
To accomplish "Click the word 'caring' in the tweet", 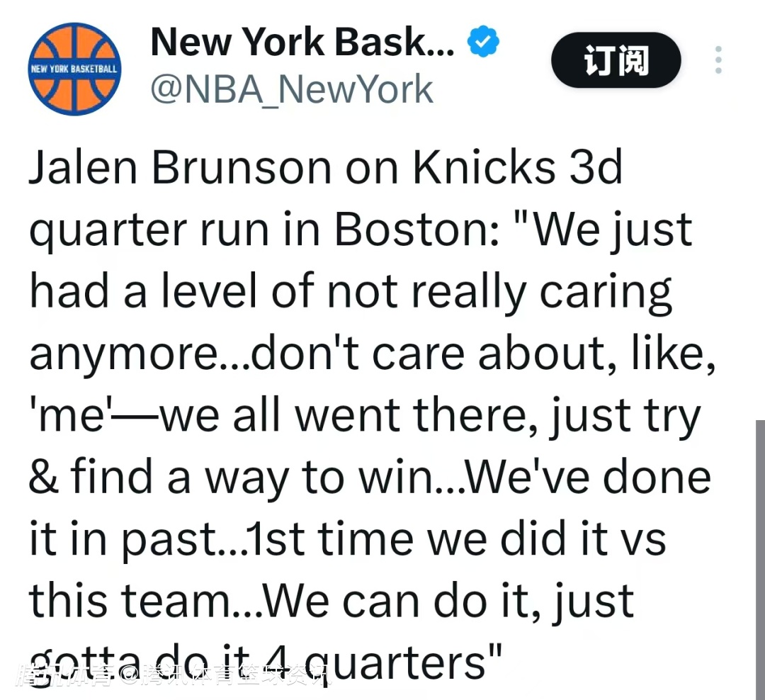I will (x=606, y=291).
